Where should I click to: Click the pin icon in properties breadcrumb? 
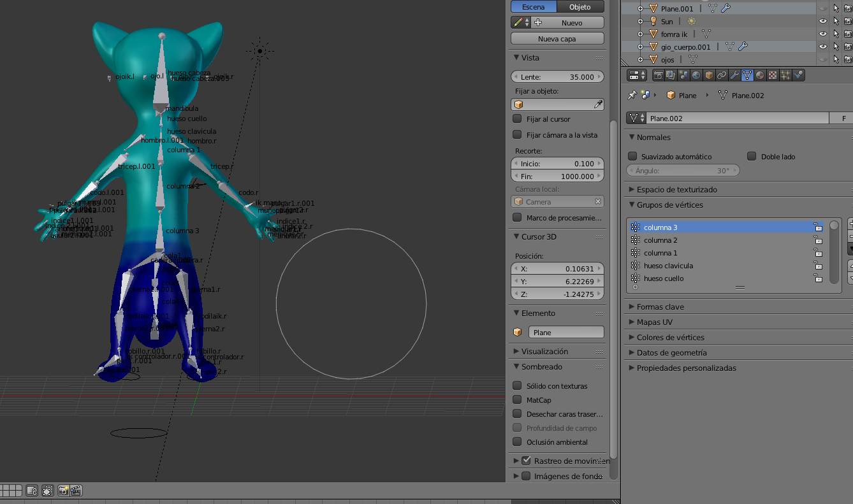[x=632, y=95]
